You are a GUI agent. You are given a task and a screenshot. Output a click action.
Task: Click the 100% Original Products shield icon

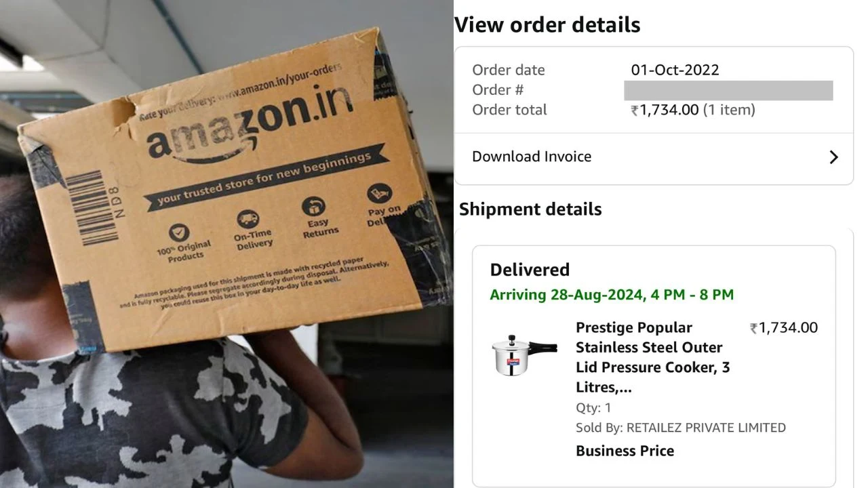pos(178,234)
